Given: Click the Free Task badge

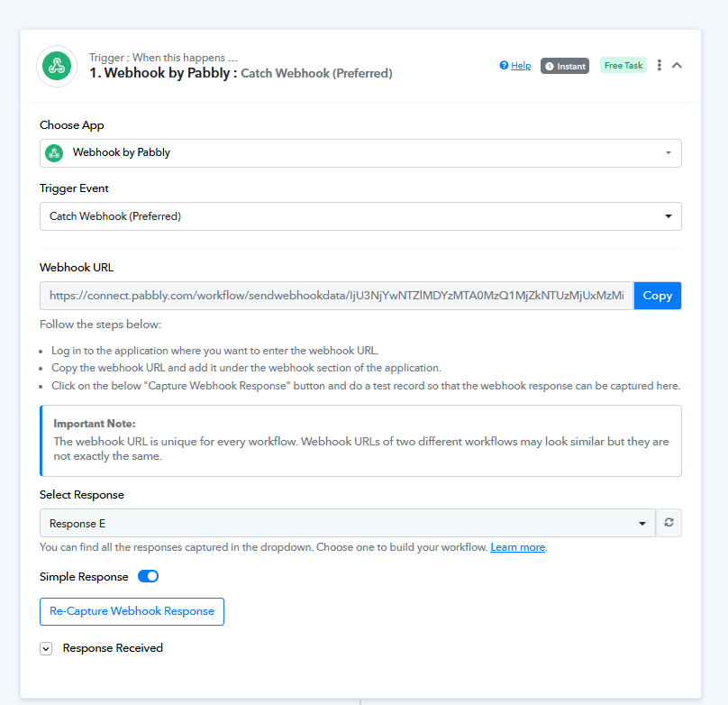Looking at the screenshot, I should pos(623,66).
